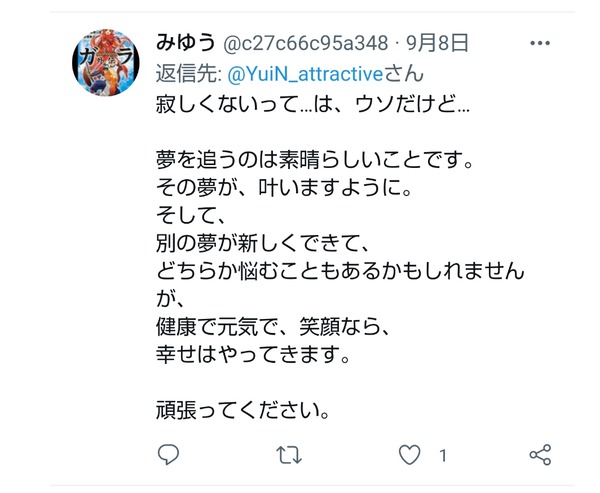The image size is (600, 493).
Task: Click the @c27c66c95a348 handle
Action: 306,43
